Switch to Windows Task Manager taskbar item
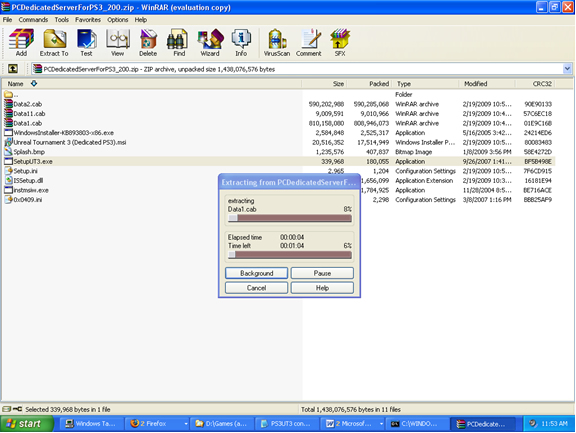The width and height of the screenshot is (576, 433). pos(91,424)
